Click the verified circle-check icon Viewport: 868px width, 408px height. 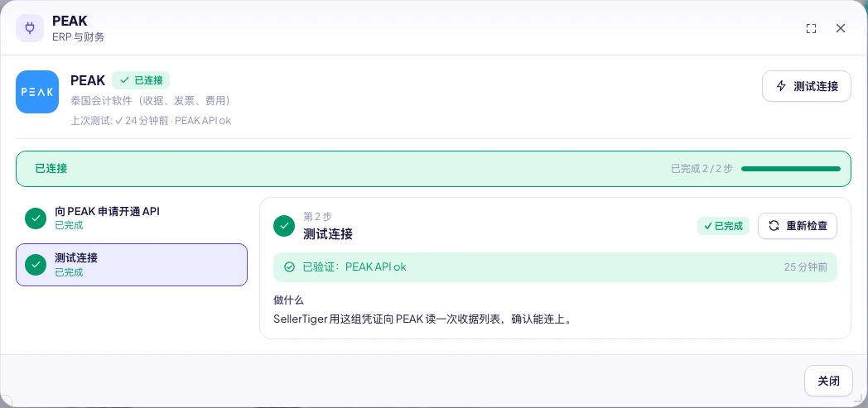[x=289, y=267]
